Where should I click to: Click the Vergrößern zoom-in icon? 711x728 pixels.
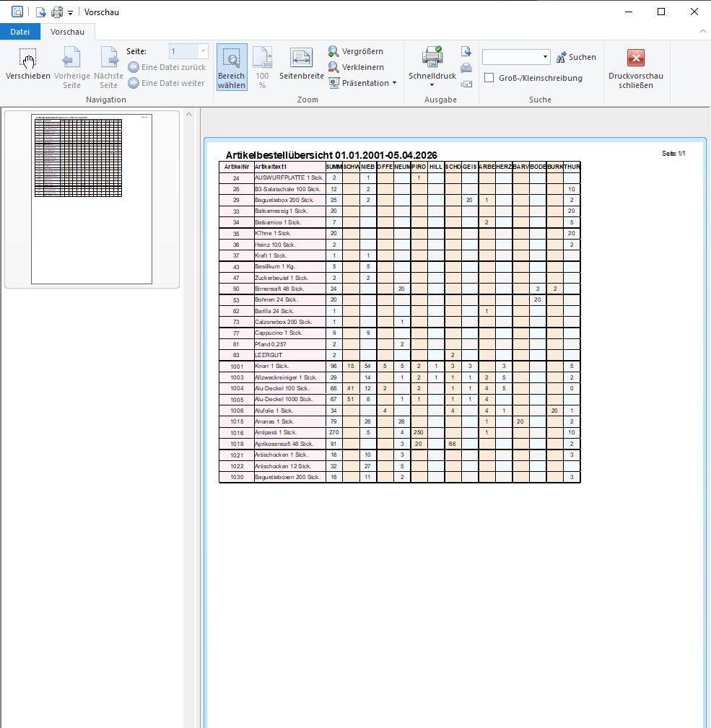pos(333,51)
